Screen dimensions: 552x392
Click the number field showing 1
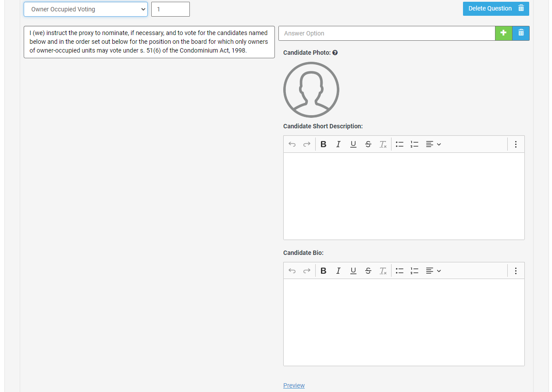171,9
